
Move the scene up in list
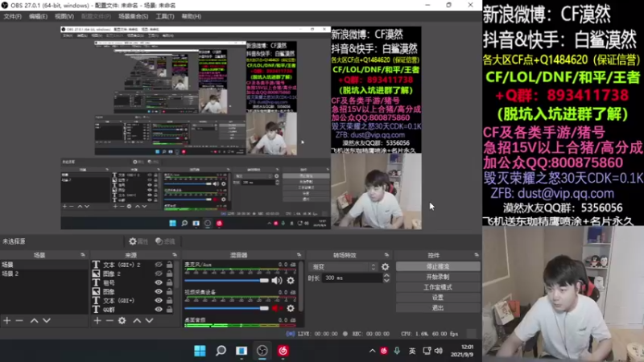tap(34, 320)
